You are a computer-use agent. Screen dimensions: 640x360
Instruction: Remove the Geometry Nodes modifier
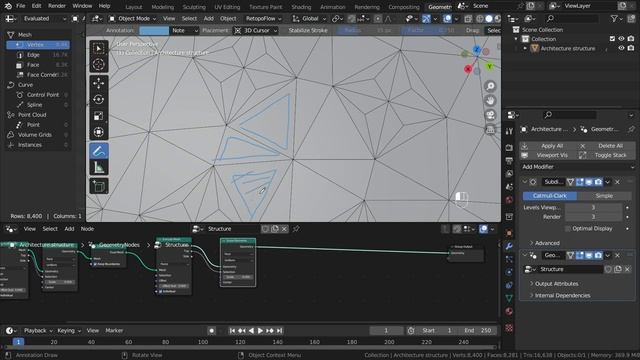[617, 256]
